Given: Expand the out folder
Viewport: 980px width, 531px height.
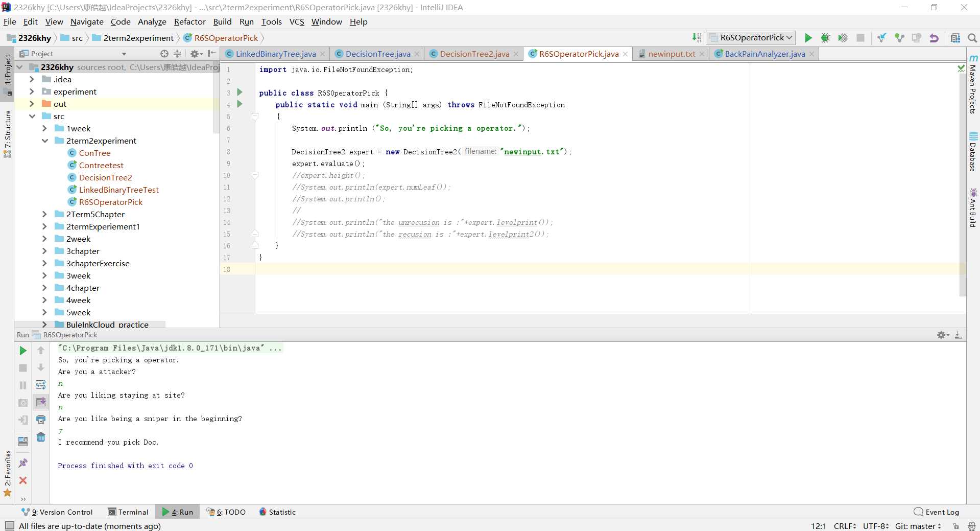Looking at the screenshot, I should 32,104.
